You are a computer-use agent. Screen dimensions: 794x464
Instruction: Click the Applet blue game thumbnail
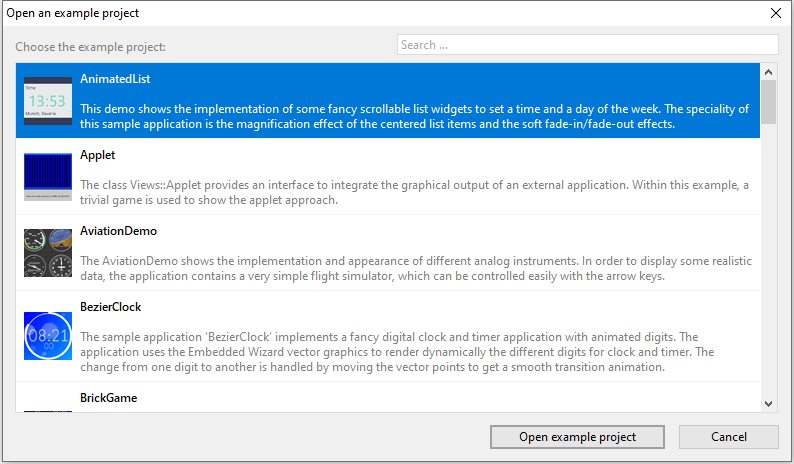click(48, 177)
